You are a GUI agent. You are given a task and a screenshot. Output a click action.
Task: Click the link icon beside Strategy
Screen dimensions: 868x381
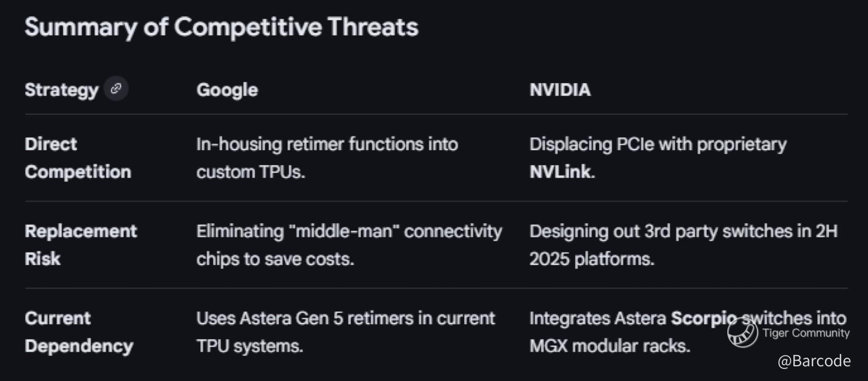(x=116, y=89)
